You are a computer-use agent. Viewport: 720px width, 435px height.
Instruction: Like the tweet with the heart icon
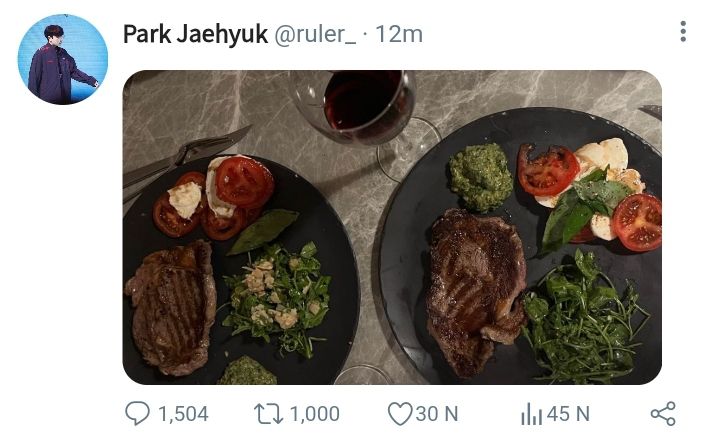[400, 413]
